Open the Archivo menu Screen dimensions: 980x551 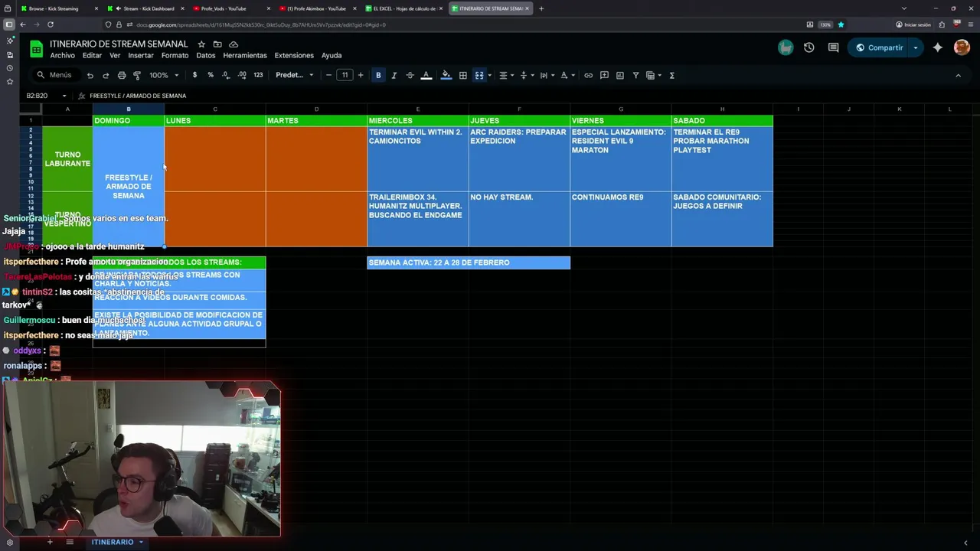63,55
